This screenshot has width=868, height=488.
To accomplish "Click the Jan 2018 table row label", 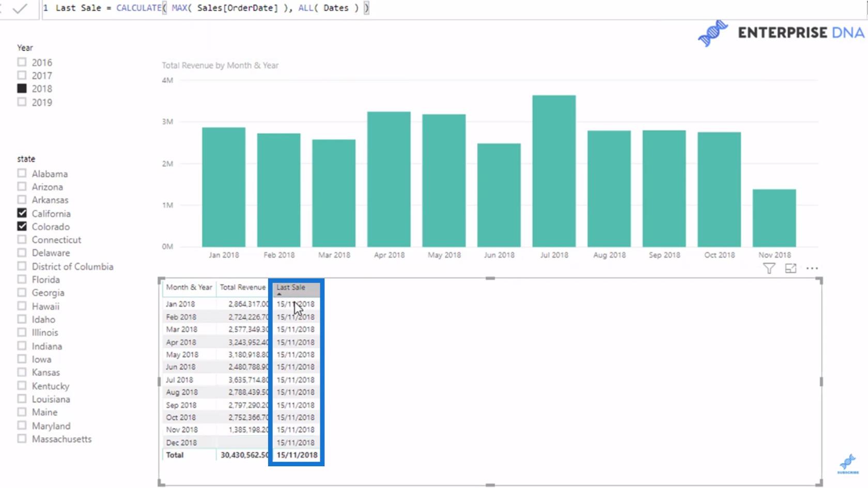I will 180,304.
